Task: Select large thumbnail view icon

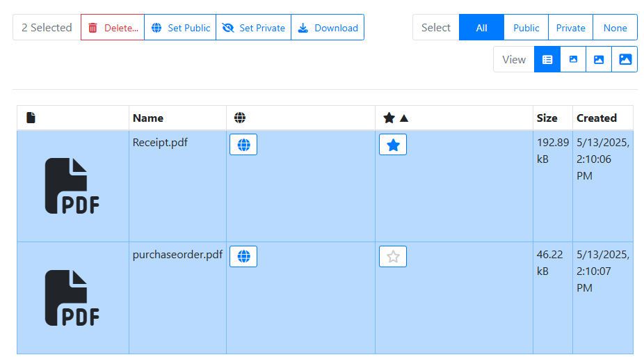Action: [625, 60]
